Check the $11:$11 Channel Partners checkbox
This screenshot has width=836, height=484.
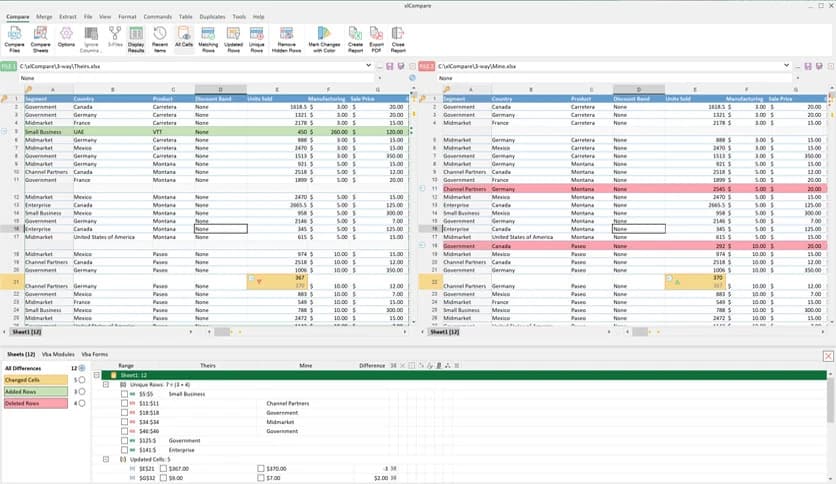[124, 404]
